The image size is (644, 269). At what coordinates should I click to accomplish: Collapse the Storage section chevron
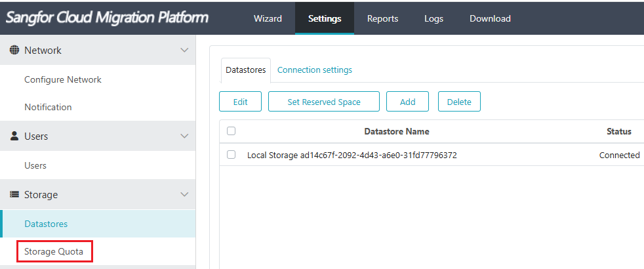(185, 194)
